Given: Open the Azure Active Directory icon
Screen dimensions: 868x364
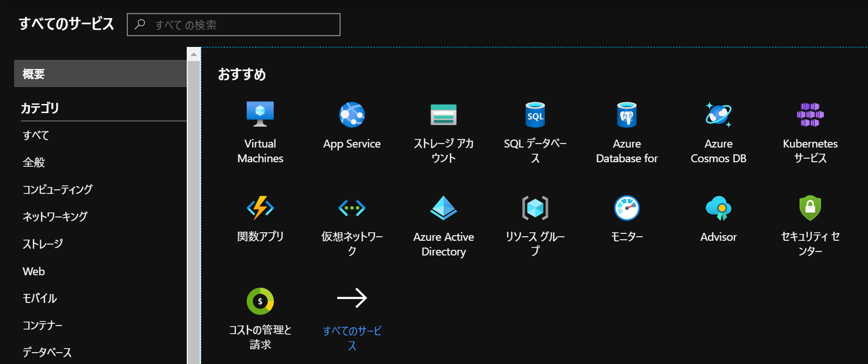Looking at the screenshot, I should pos(444,208).
